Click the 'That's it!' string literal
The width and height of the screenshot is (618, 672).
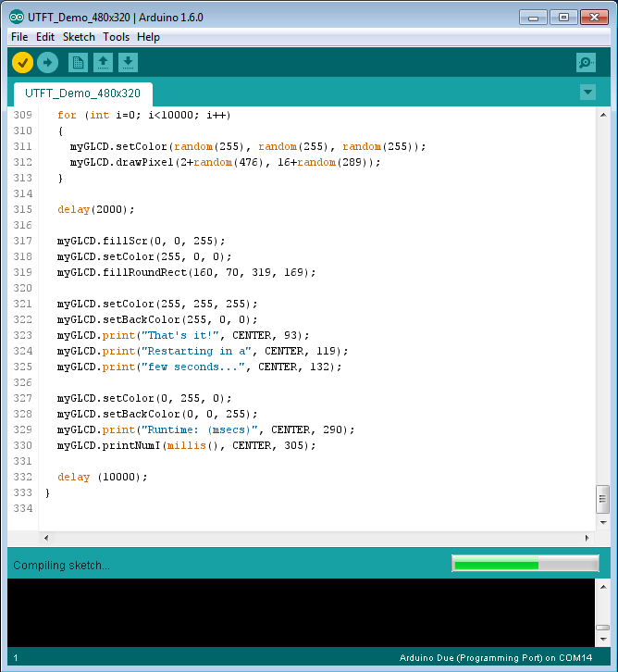179,335
